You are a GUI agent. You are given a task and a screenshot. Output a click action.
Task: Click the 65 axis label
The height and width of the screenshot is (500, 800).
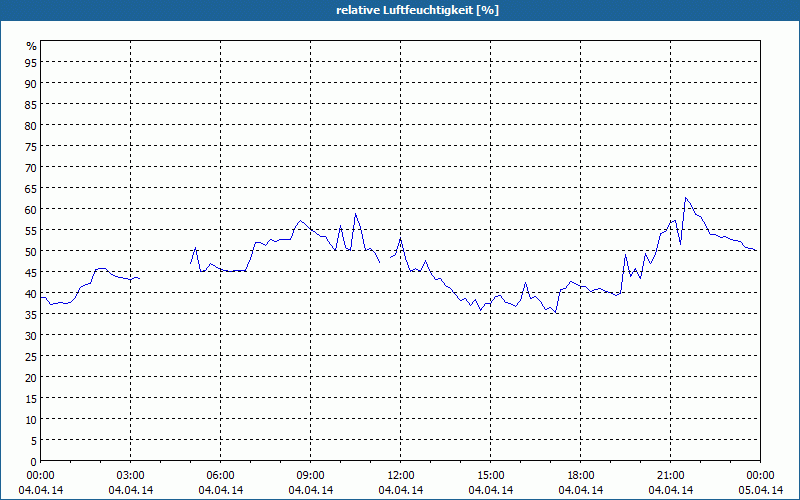coord(31,188)
